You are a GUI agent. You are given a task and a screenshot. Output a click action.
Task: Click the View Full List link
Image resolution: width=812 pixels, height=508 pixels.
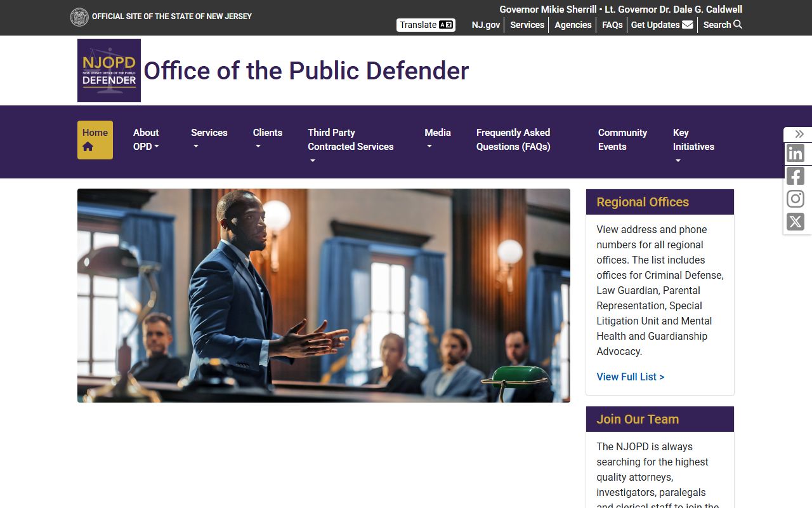(631, 377)
